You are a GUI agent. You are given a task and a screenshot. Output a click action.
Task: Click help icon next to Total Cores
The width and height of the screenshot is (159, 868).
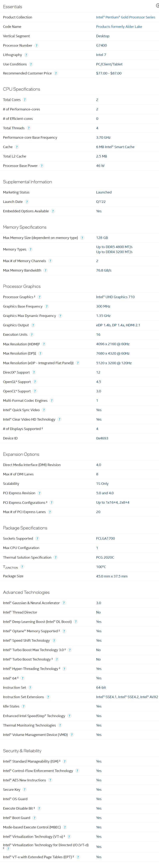tap(25, 100)
